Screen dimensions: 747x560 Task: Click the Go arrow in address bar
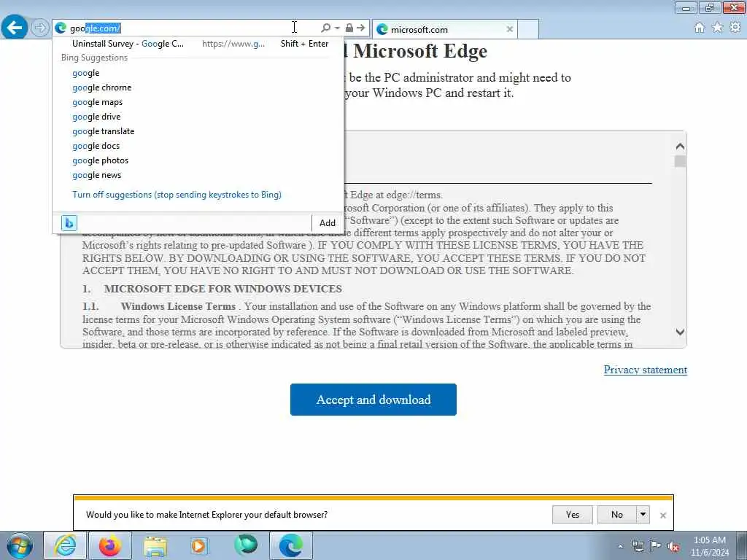pyautogui.click(x=360, y=28)
